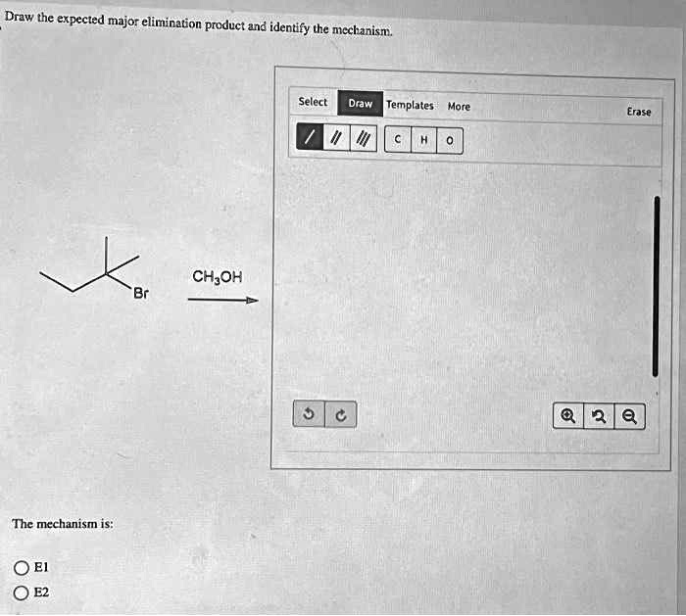The image size is (686, 616).
Task: Open the Templates tab
Action: pyautogui.click(x=410, y=106)
